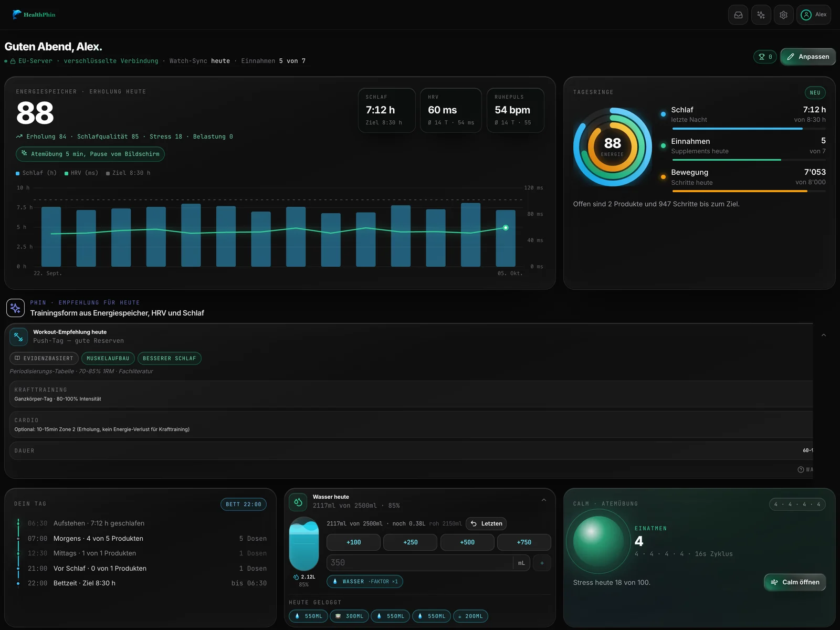Click the first 550ML logged chip
Screen dimensions: 840x630
click(308, 616)
